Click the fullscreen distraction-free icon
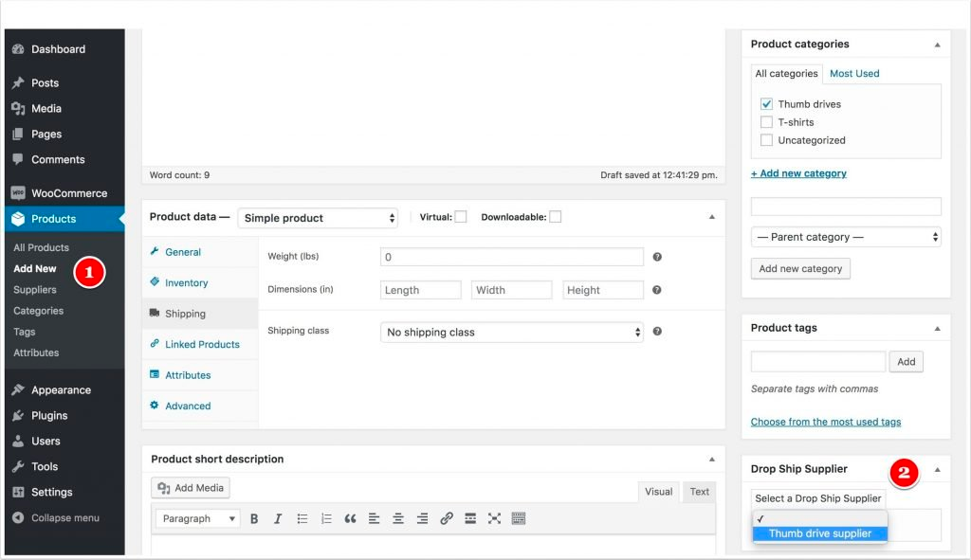 click(x=494, y=518)
